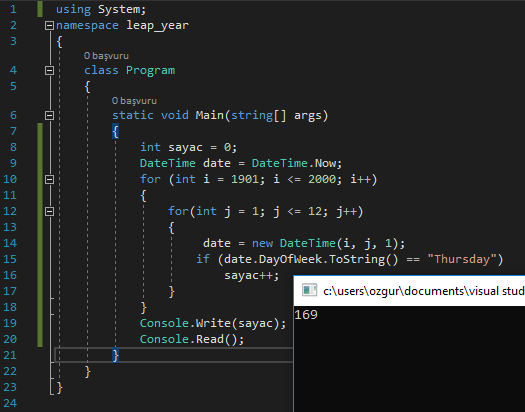Click 'i++' in the outer for loop

[360, 179]
